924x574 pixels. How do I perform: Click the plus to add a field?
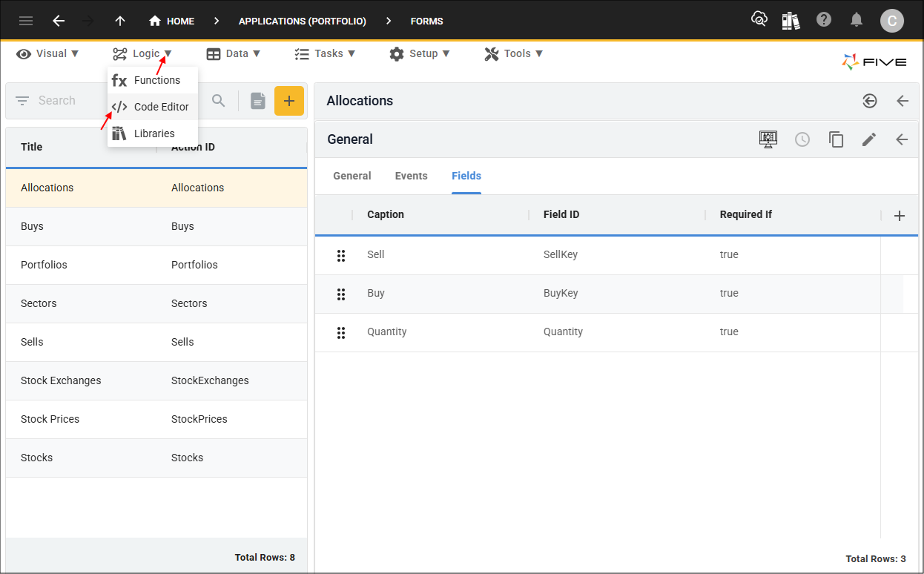(x=899, y=215)
